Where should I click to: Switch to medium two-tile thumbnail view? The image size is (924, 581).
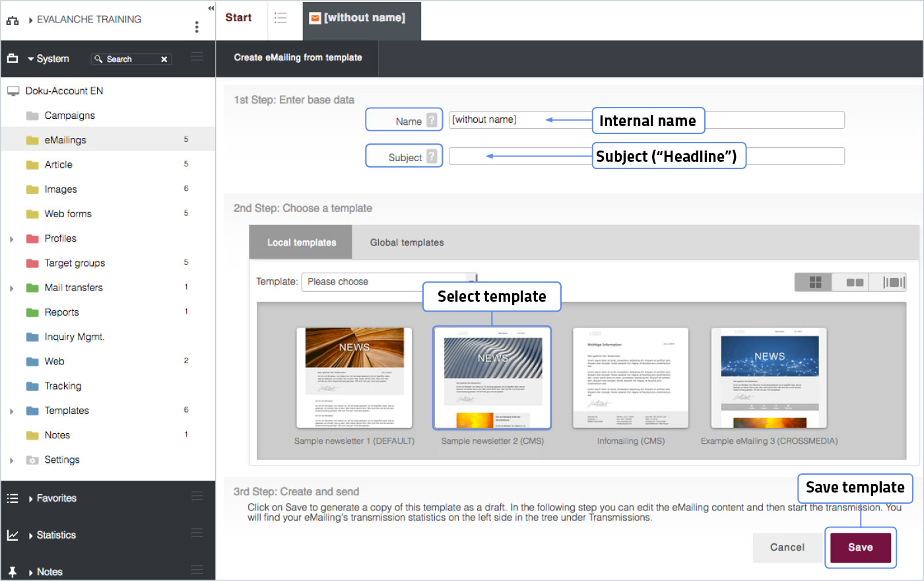854,282
